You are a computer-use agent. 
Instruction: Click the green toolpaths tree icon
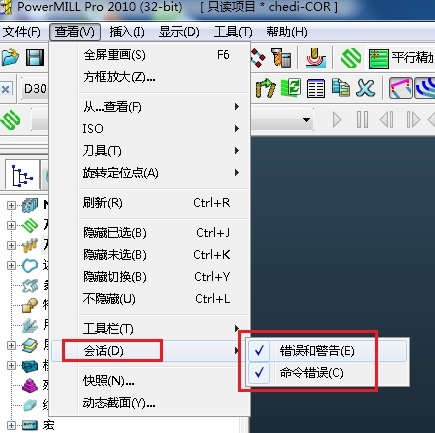coord(30,225)
